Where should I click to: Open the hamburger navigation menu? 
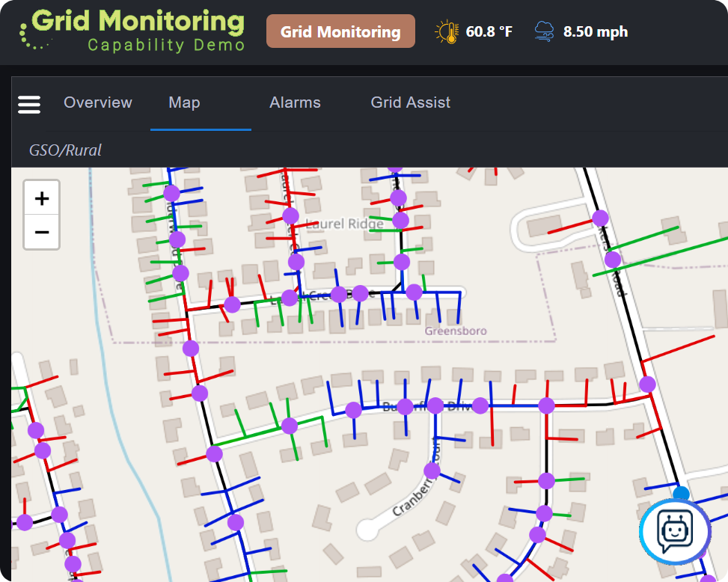28,105
